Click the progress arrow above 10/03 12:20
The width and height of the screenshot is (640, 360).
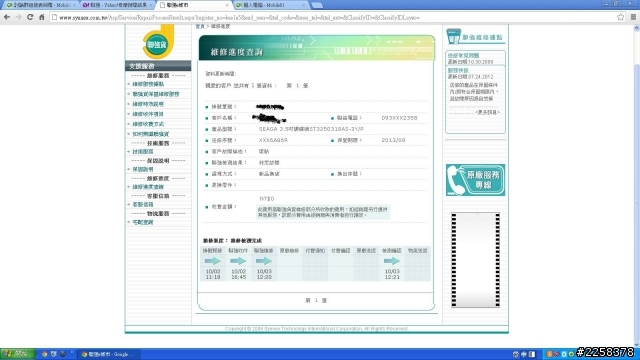264,261
